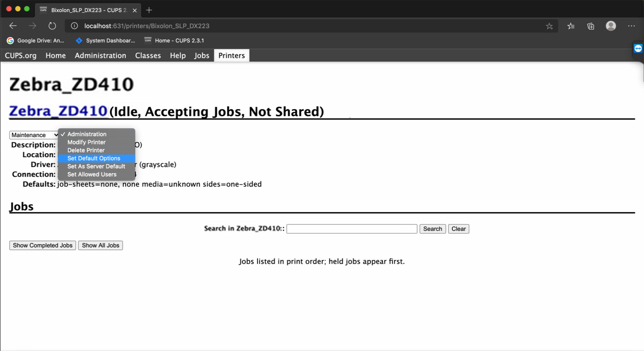Click the Zebra_ZD410 printer link
Image resolution: width=644 pixels, height=351 pixels.
pyautogui.click(x=58, y=111)
